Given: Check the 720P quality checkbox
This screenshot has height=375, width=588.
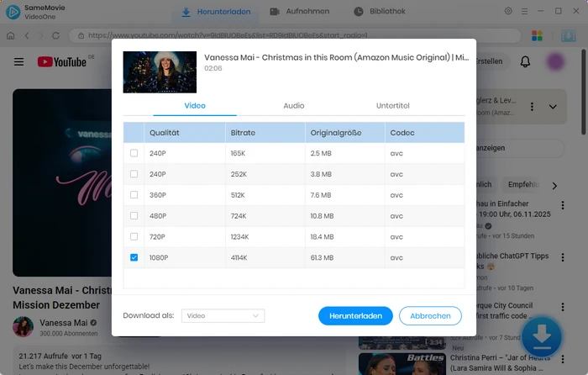Looking at the screenshot, I should (134, 237).
